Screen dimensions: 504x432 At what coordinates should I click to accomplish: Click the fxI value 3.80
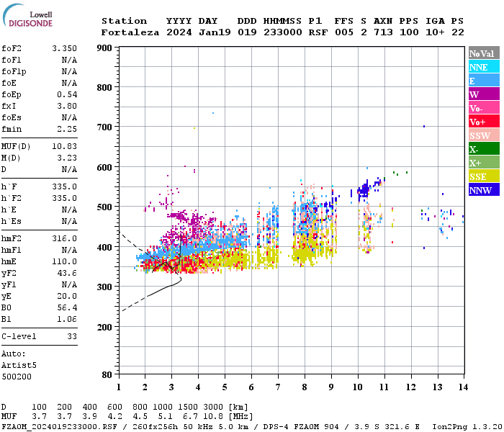pos(67,106)
